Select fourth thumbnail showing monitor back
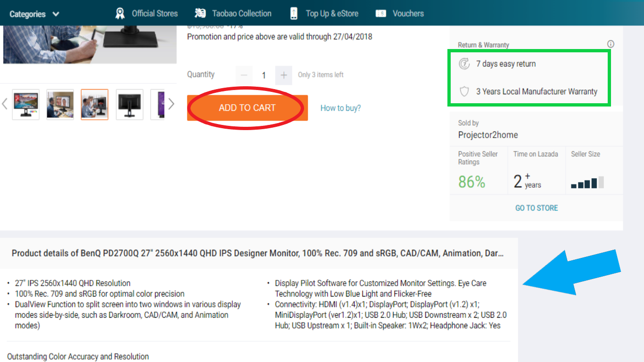The width and height of the screenshot is (644, 362). [x=130, y=105]
